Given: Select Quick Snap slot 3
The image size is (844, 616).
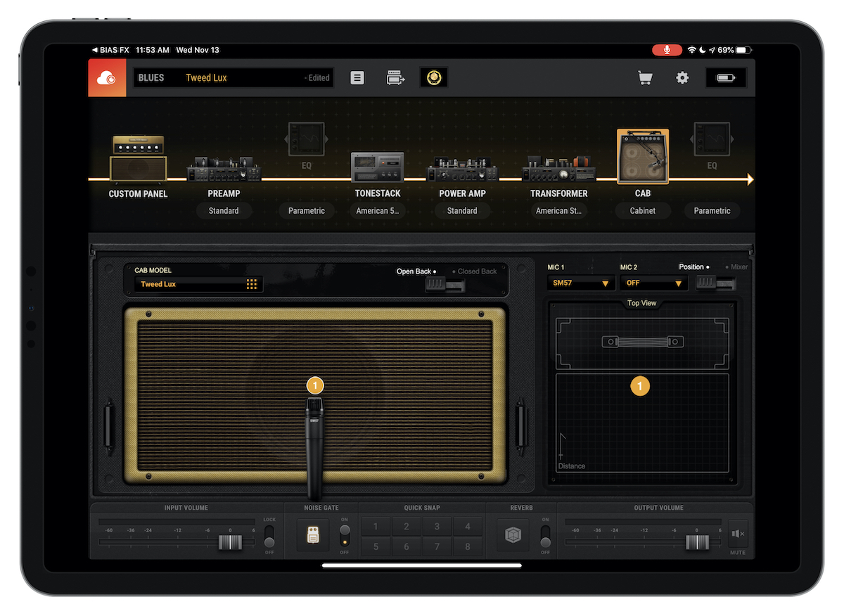Looking at the screenshot, I should 437,526.
